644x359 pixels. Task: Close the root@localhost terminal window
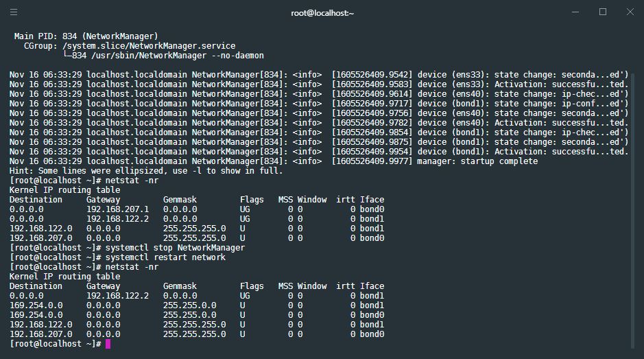pyautogui.click(x=630, y=12)
